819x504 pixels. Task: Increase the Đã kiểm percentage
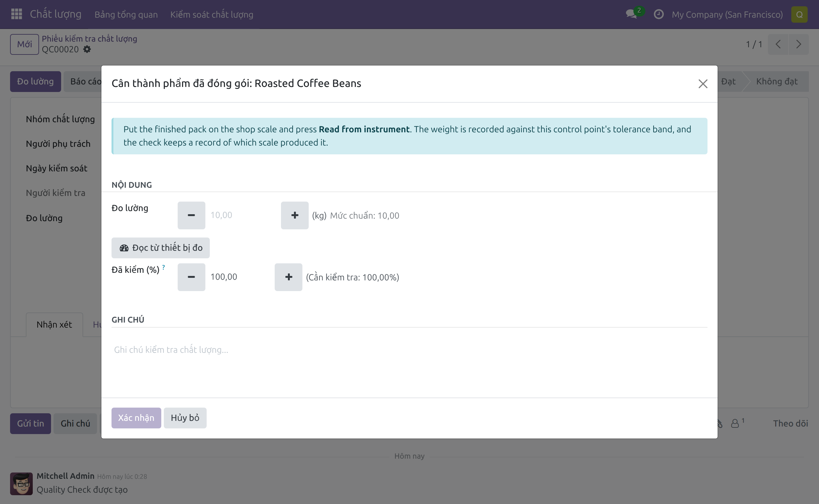pos(288,277)
